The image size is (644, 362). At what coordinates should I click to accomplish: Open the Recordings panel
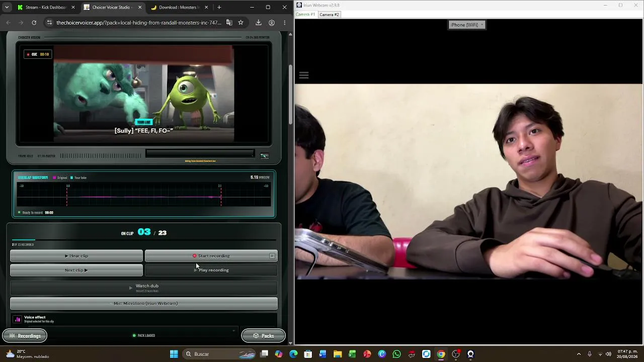point(25,336)
